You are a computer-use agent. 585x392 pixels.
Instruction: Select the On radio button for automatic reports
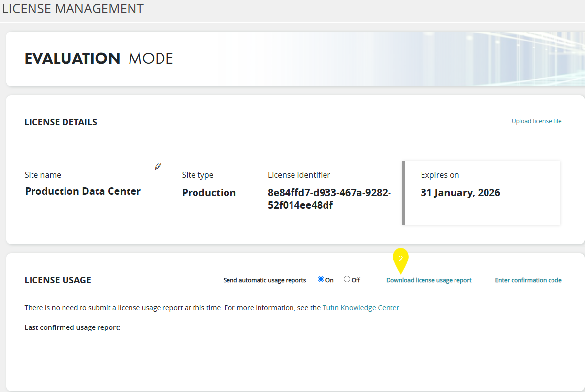coord(321,279)
